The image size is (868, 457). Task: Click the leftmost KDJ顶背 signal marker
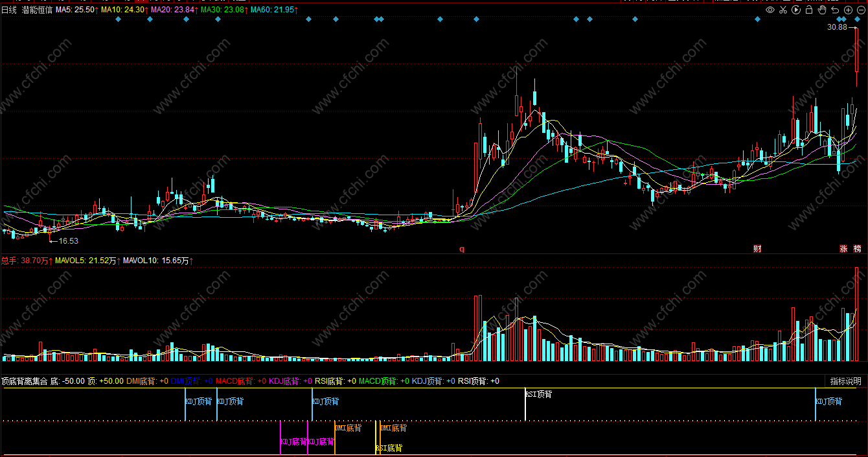(x=199, y=402)
